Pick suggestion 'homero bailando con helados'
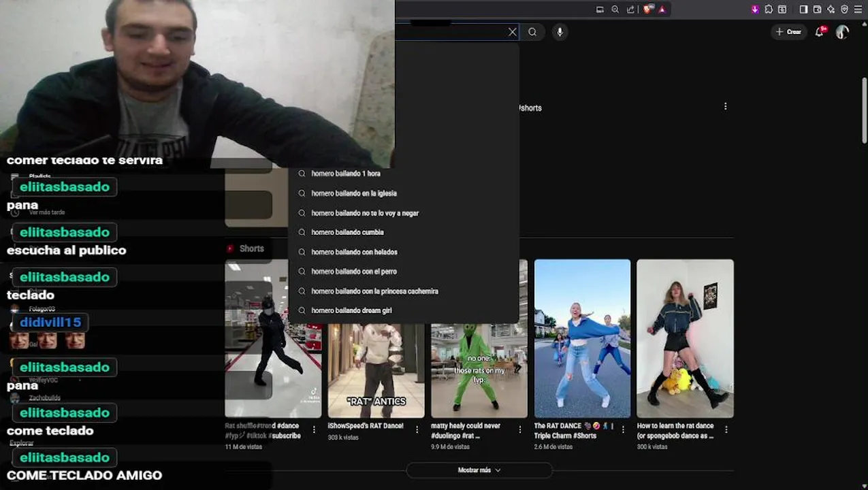The height and width of the screenshot is (490, 868). (404, 252)
